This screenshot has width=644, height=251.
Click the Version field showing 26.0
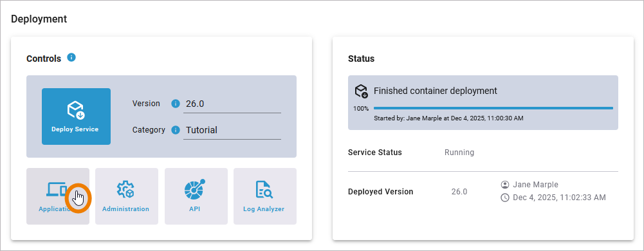point(232,104)
